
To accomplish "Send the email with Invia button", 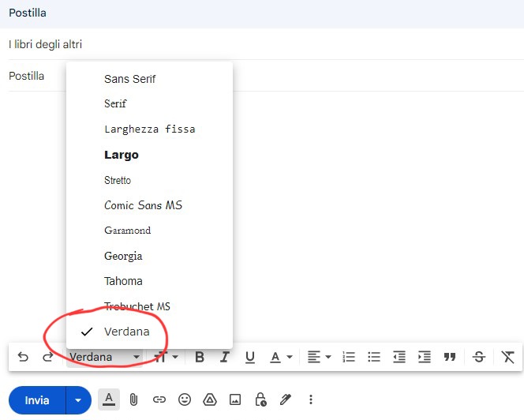I will pyautogui.click(x=36, y=400).
